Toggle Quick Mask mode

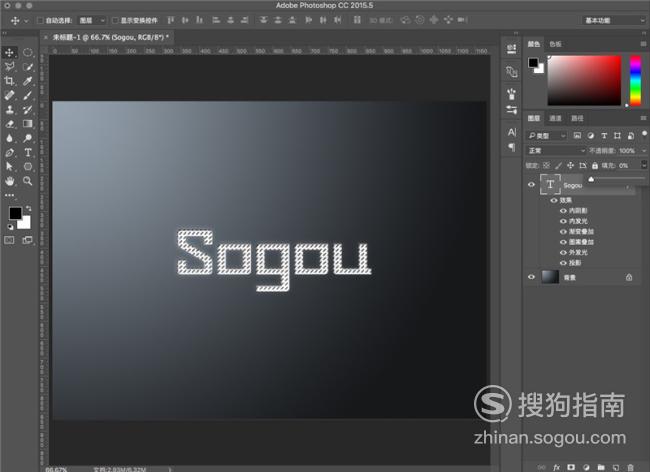tap(9, 240)
